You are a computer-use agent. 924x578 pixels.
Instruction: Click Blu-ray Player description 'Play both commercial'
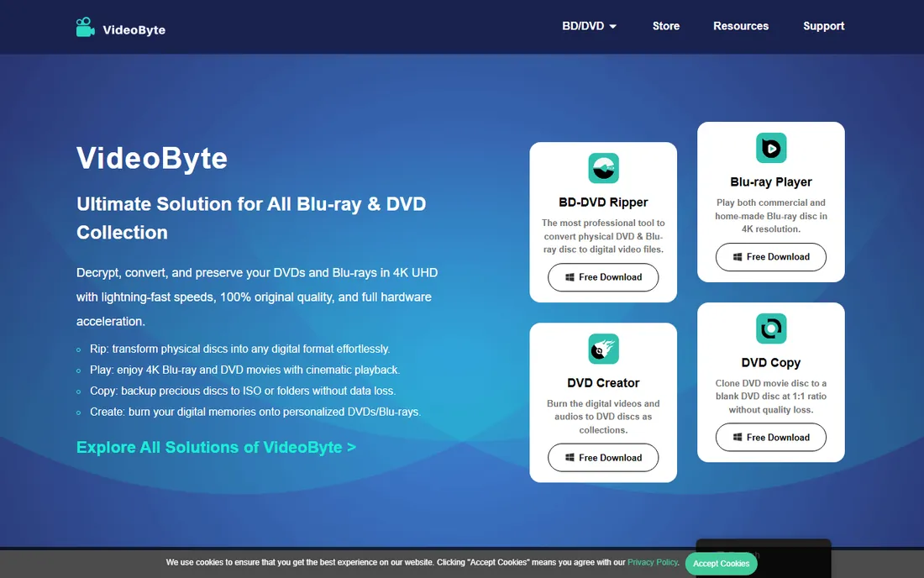[x=771, y=216]
